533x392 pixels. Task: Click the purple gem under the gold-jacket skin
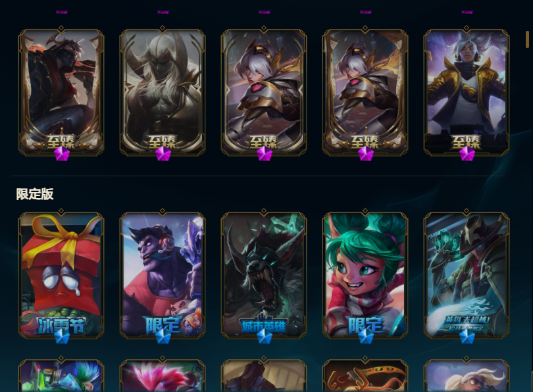coord(467,153)
